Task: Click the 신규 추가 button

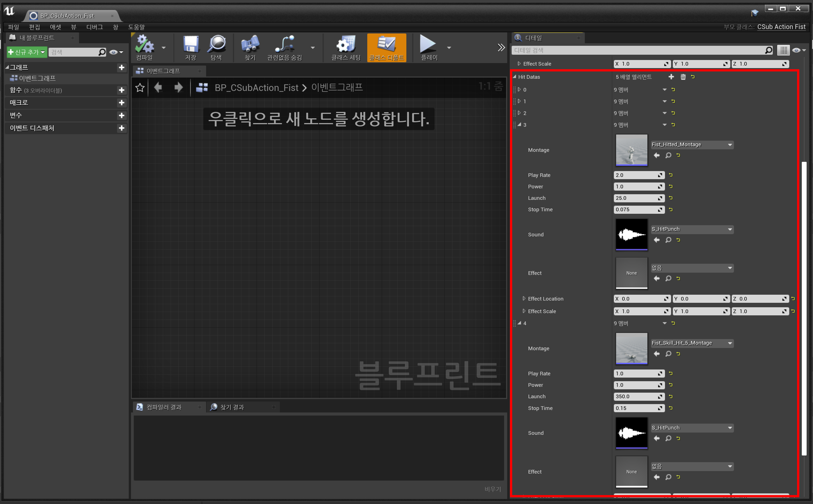Action: pyautogui.click(x=26, y=52)
